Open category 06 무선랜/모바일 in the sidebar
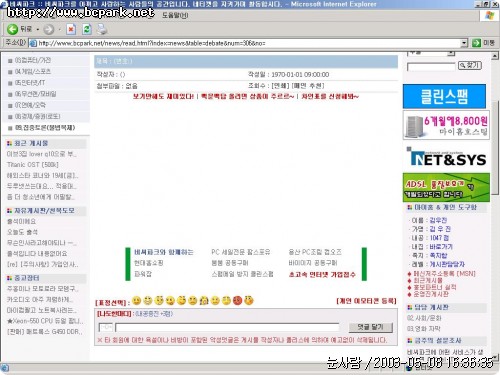Image resolution: width=500 pixels, height=375 pixels. click(x=35, y=94)
